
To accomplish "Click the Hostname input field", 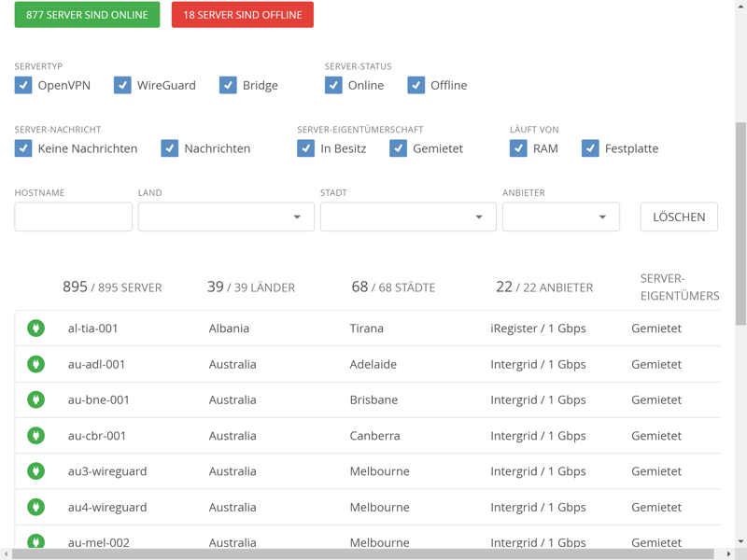I will coord(73,217).
